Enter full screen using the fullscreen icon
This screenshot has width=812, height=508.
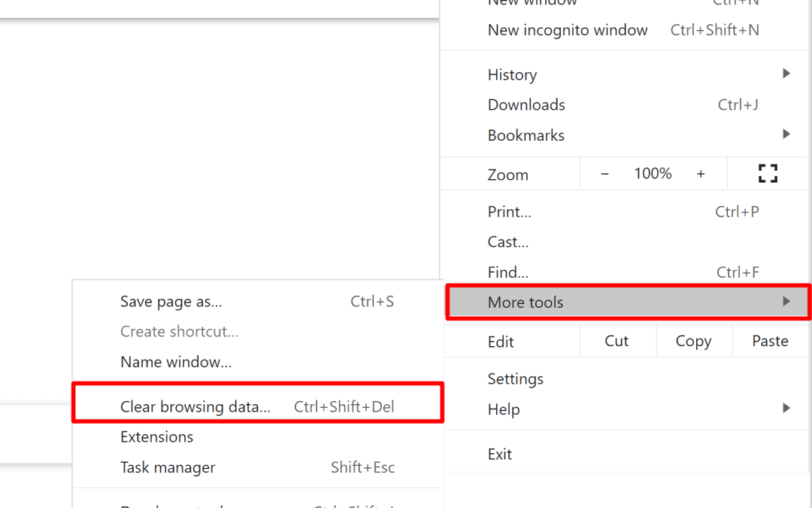[768, 173]
